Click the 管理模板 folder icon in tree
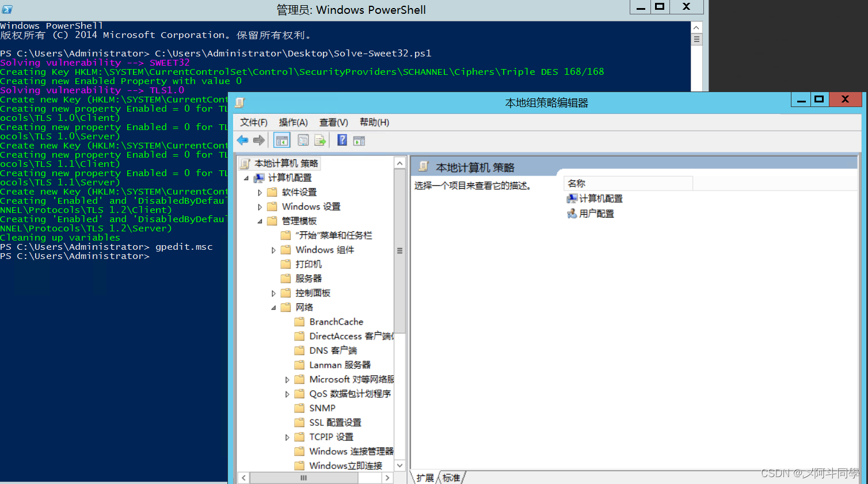868x484 pixels. pos(272,221)
